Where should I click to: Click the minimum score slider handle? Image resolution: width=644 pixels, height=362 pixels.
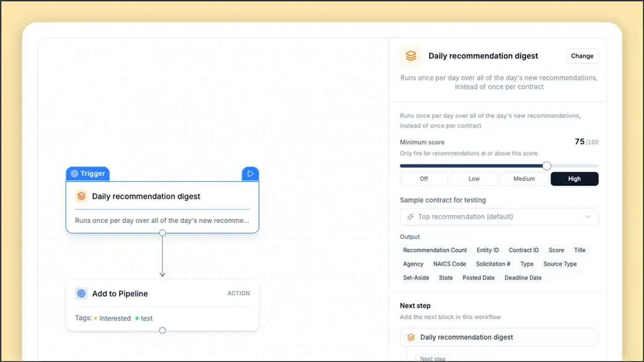pos(547,166)
